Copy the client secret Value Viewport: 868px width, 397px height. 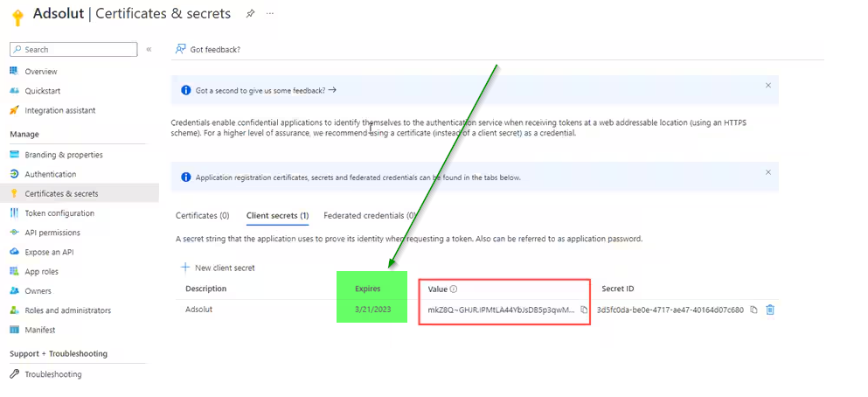point(584,310)
